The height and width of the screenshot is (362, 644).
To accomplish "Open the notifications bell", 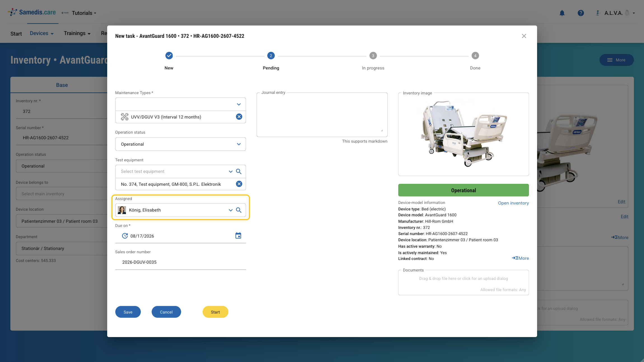I will [x=562, y=13].
